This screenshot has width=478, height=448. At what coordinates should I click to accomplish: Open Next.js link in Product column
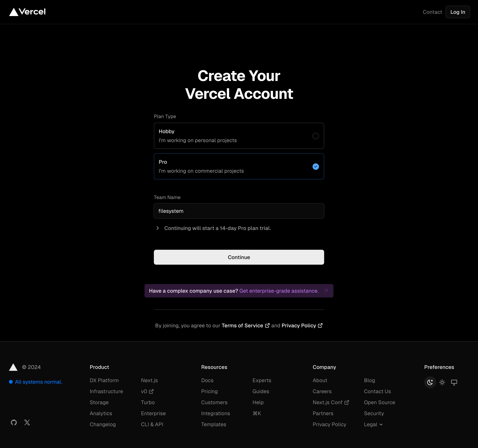tap(149, 380)
